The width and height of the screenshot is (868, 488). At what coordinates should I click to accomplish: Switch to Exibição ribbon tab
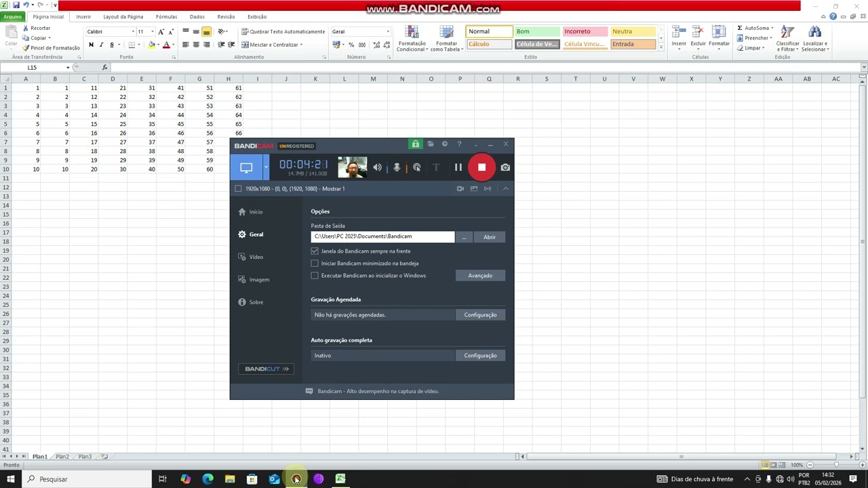point(257,16)
